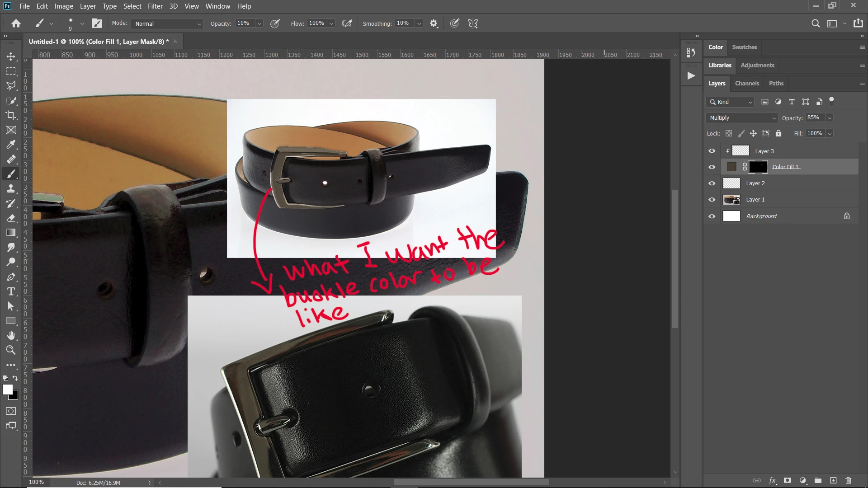Open the Filter menu
Screen dimensions: 868x488
pyautogui.click(x=155, y=6)
